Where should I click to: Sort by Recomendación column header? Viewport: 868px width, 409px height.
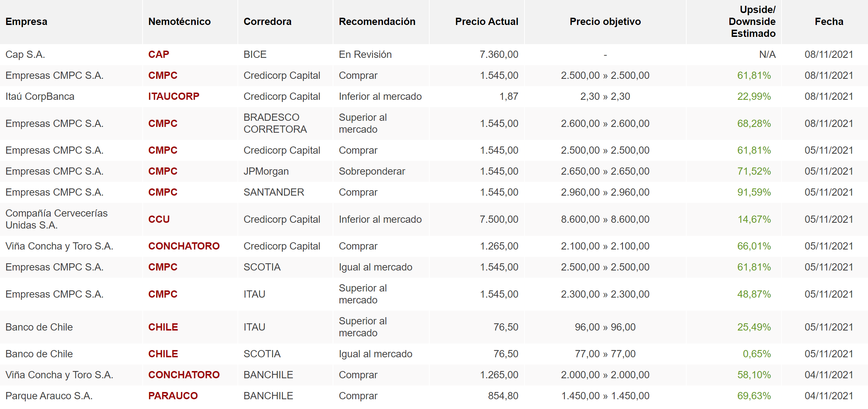click(377, 22)
